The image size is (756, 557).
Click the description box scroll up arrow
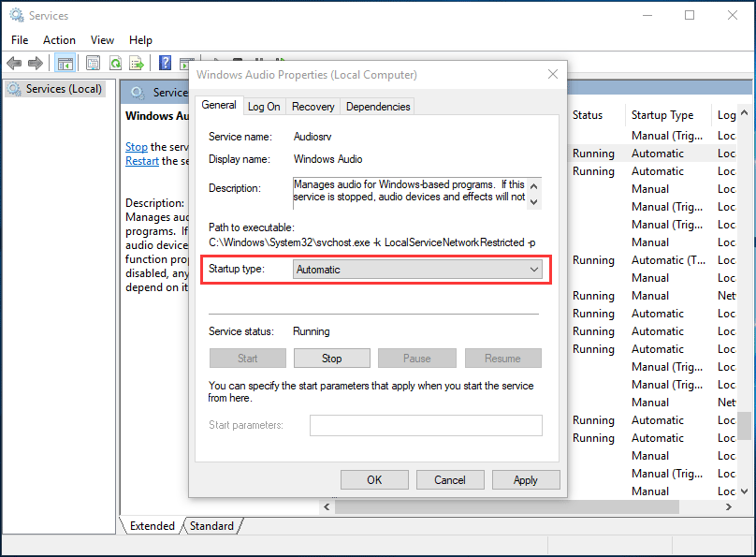tap(533, 185)
